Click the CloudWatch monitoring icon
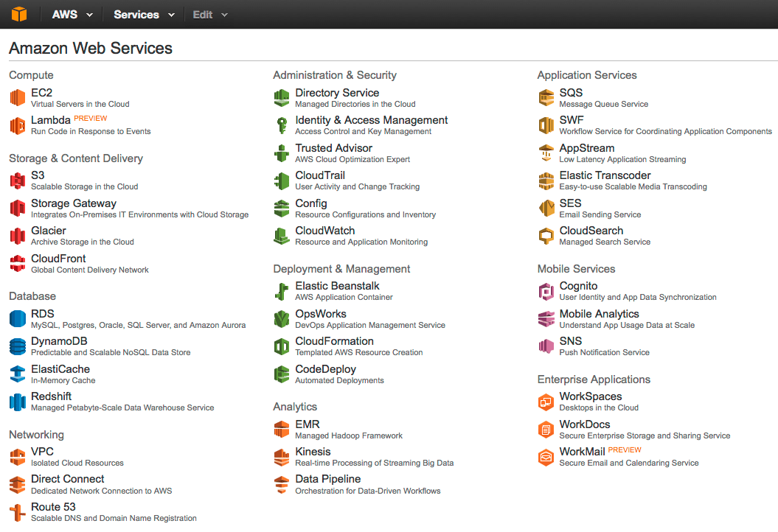 pyautogui.click(x=282, y=235)
